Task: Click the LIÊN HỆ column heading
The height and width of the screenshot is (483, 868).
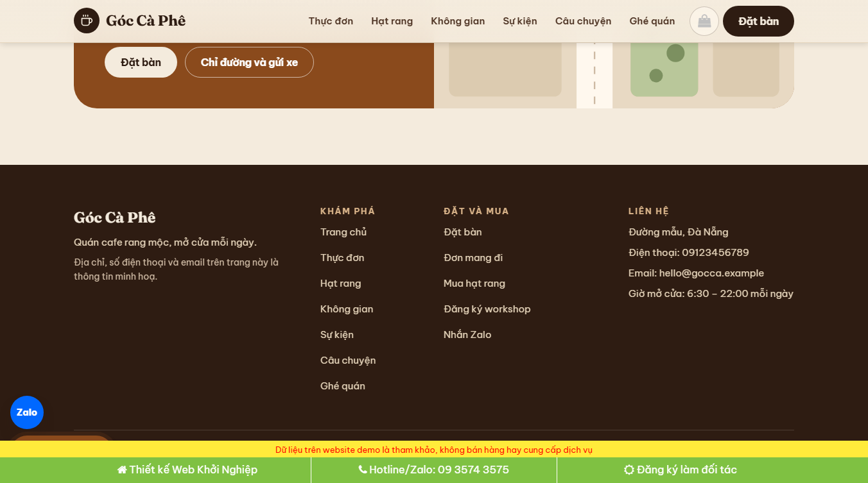Action: point(648,211)
